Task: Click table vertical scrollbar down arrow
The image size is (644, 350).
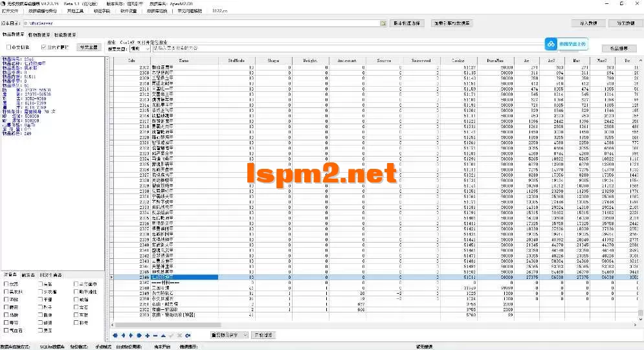Action: (x=640, y=318)
